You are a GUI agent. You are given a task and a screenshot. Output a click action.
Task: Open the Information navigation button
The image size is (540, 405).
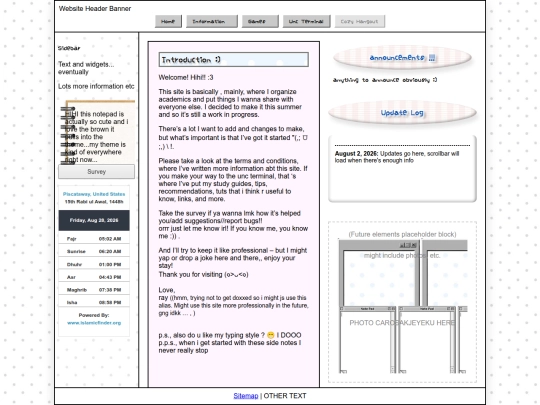click(x=211, y=21)
